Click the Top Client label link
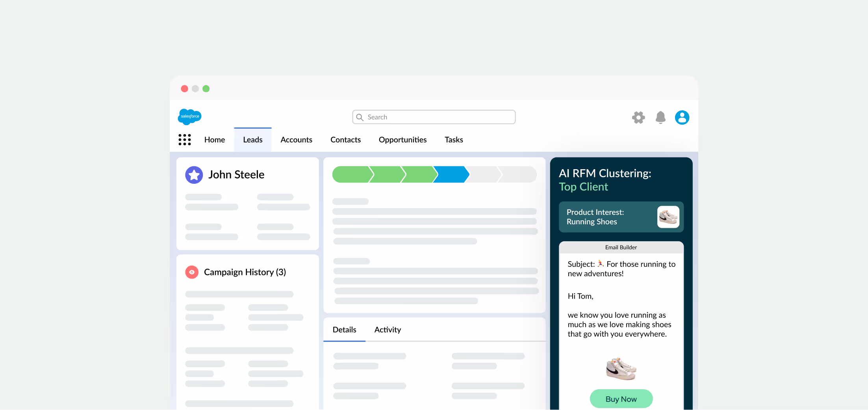This screenshot has width=868, height=410. pos(583,187)
